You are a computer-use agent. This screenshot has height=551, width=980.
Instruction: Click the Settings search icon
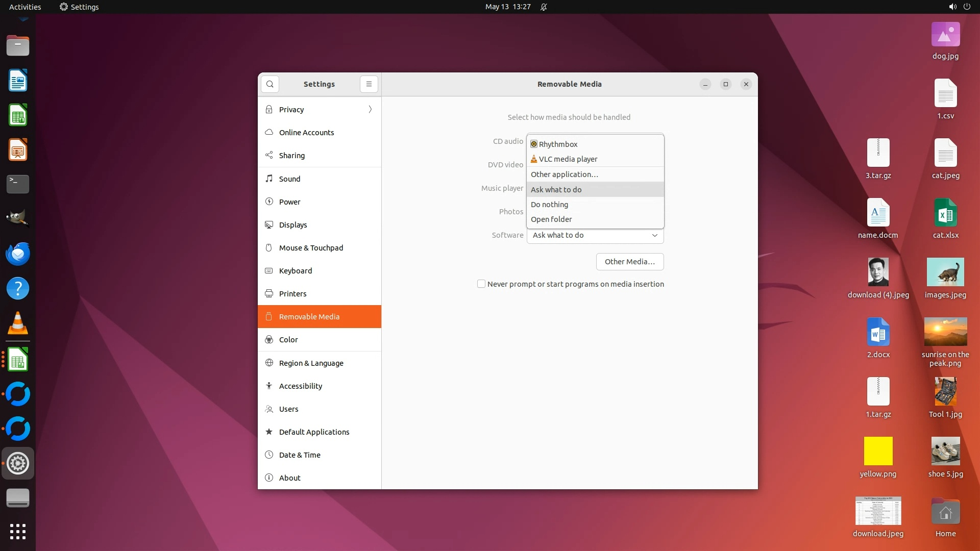pyautogui.click(x=269, y=84)
